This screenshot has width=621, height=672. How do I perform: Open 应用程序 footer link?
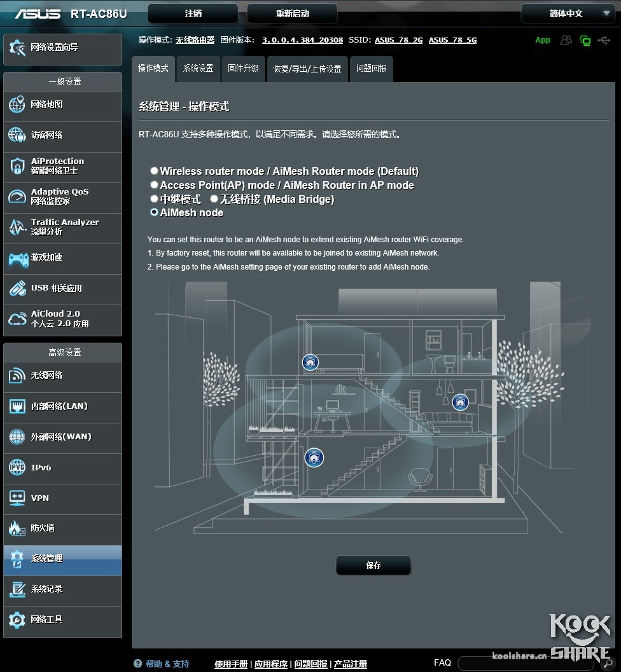pos(270,664)
